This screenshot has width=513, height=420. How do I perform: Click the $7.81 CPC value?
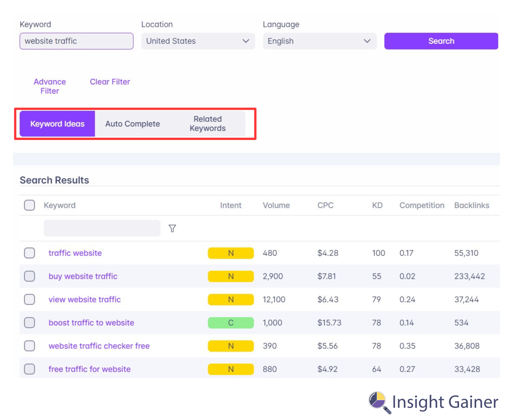point(327,276)
